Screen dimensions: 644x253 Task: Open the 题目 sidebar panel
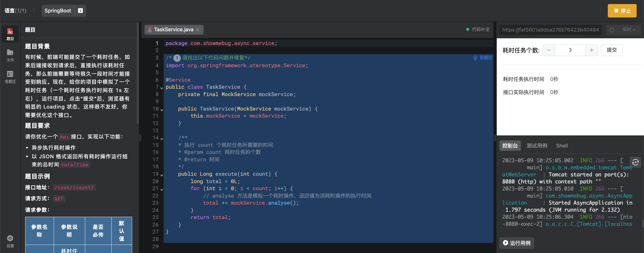[x=10, y=34]
